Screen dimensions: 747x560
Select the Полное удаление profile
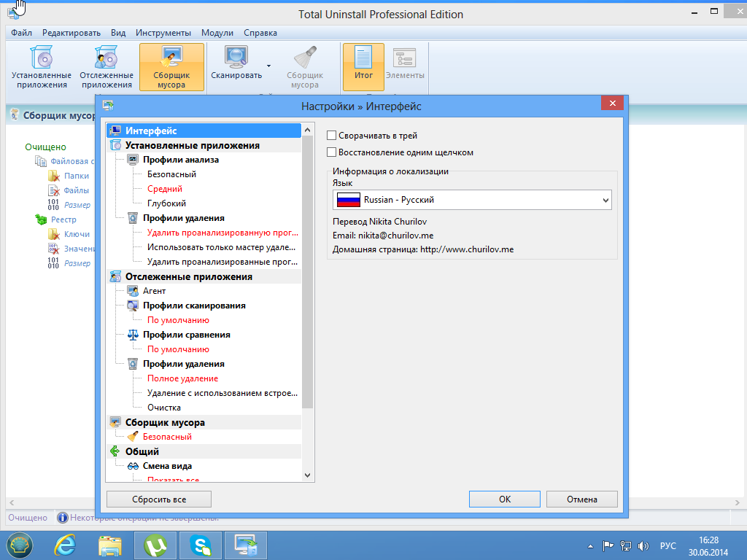pyautogui.click(x=182, y=378)
